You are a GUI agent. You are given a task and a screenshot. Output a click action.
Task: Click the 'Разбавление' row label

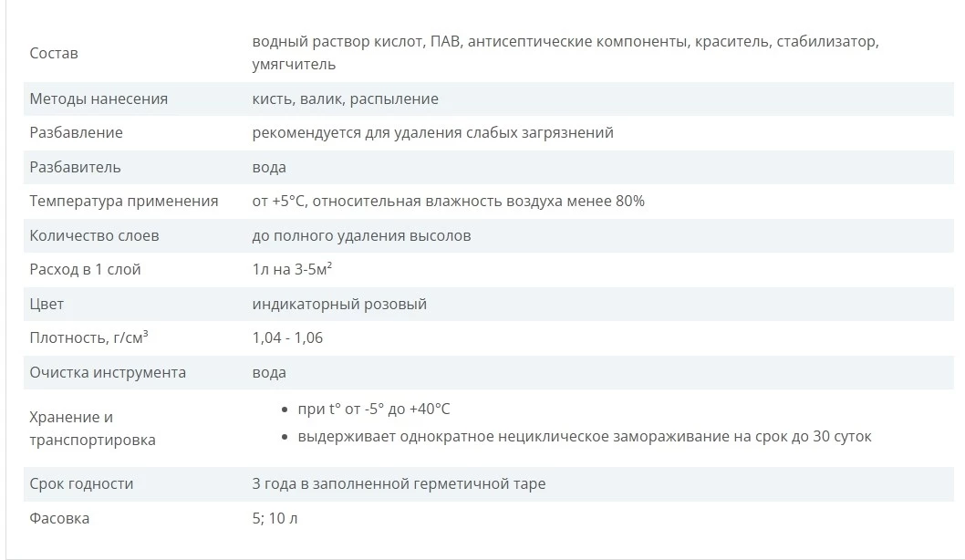click(77, 133)
